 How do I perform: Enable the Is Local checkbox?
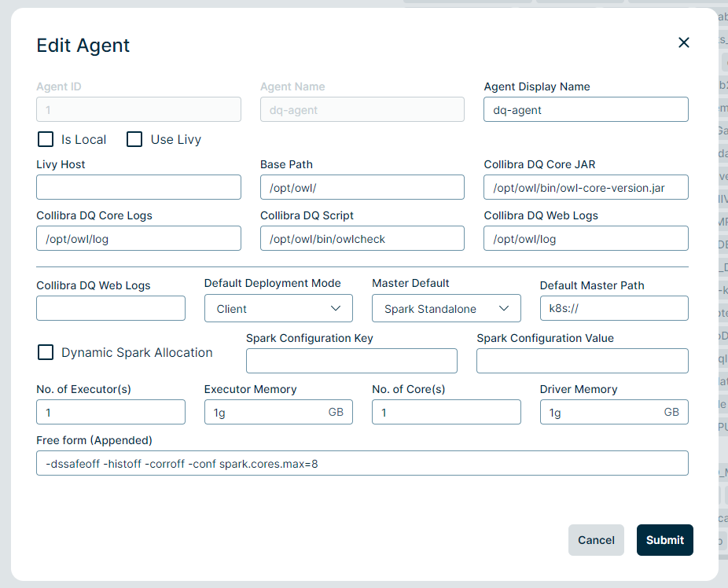pyautogui.click(x=45, y=139)
